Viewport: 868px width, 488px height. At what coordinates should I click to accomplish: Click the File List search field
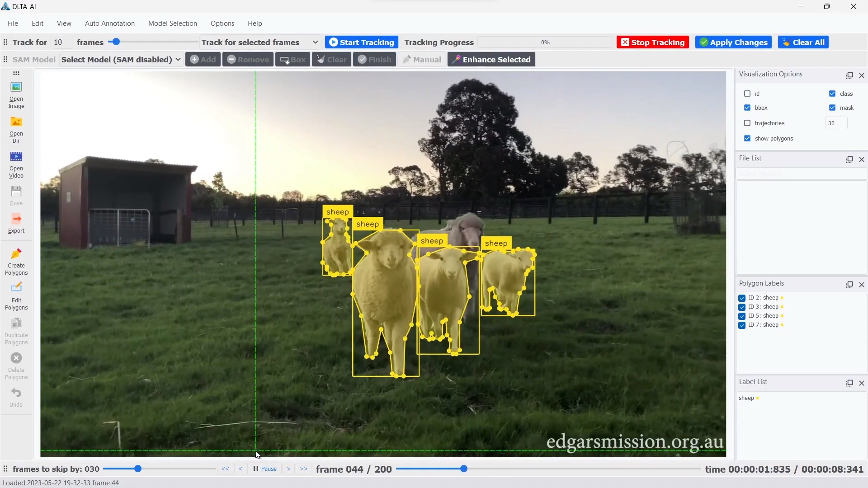click(x=802, y=174)
